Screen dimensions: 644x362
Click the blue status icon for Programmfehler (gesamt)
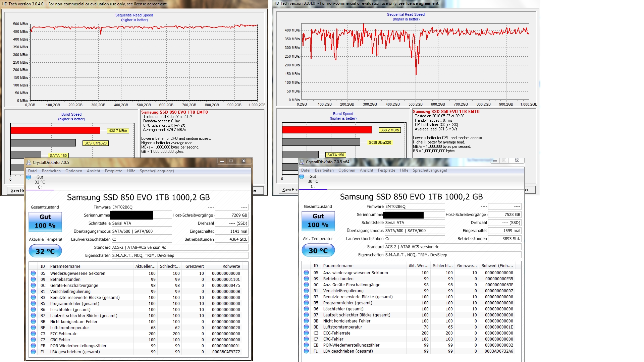[33, 303]
